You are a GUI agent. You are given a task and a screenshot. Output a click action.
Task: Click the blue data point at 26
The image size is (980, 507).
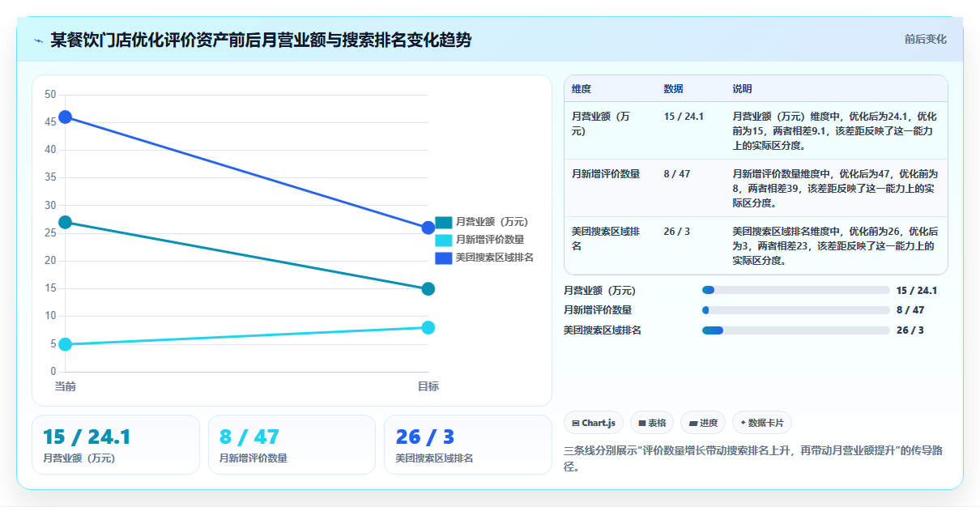(428, 228)
